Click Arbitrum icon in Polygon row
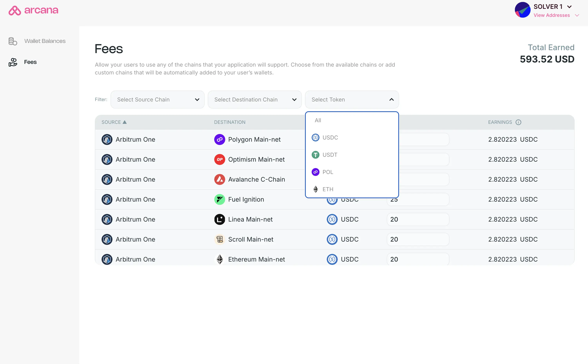Image resolution: width=588 pixels, height=364 pixels. [107, 140]
